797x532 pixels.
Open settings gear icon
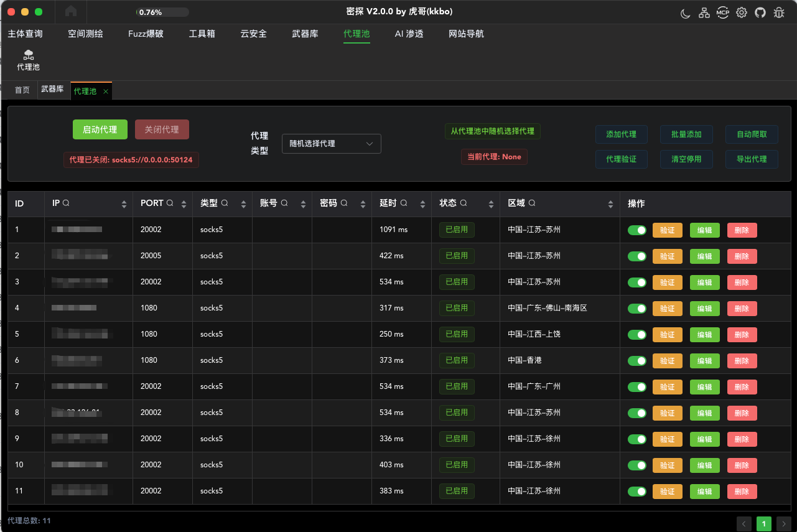point(741,12)
